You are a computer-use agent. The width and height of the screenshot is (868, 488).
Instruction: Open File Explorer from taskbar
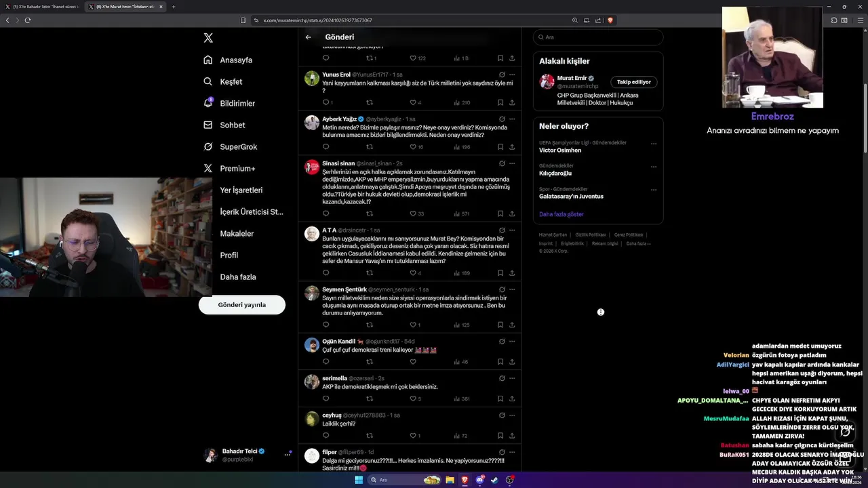coord(450,480)
